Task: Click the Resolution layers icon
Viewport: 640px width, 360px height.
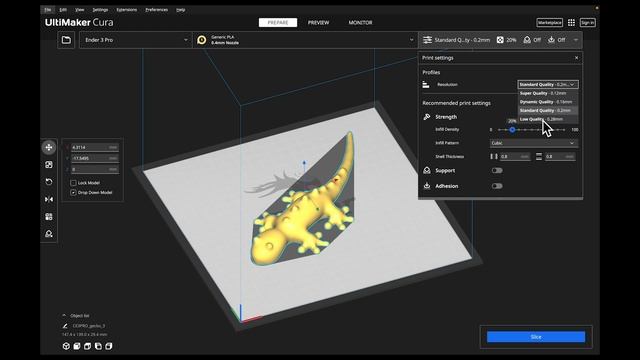Action: tap(426, 84)
